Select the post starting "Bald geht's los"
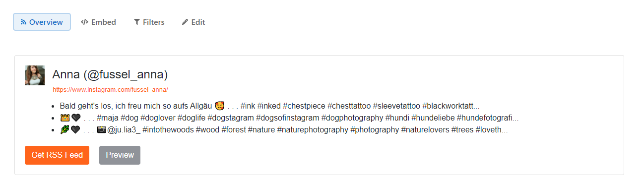 tap(269, 106)
